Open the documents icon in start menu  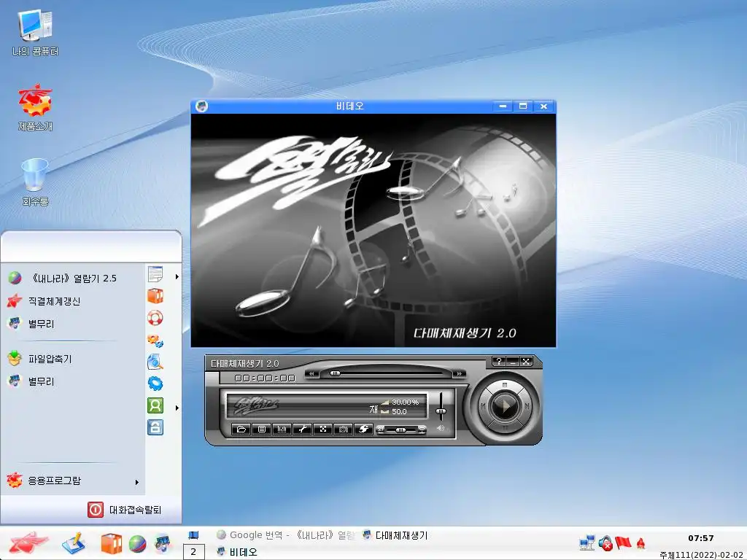click(155, 274)
